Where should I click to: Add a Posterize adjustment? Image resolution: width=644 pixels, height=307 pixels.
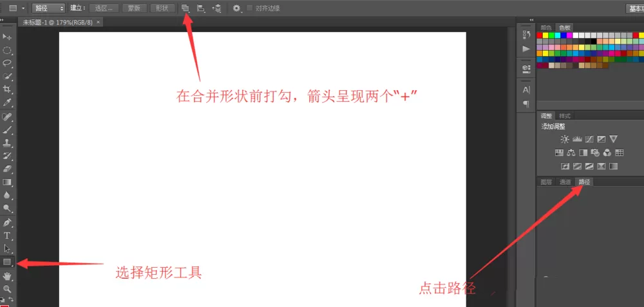pos(577,166)
